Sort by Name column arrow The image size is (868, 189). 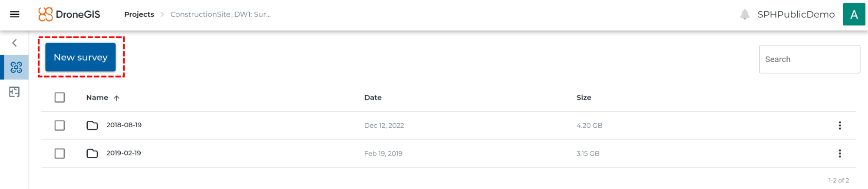(x=116, y=98)
